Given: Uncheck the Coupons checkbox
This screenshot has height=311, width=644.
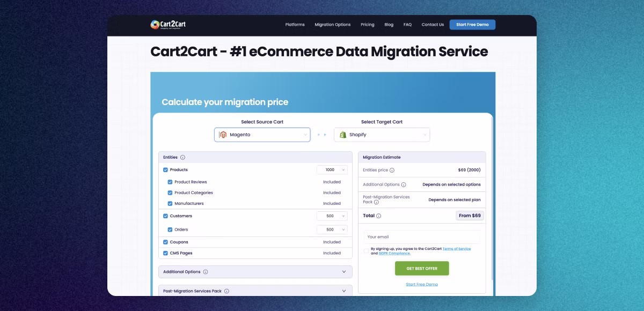Looking at the screenshot, I should point(165,242).
